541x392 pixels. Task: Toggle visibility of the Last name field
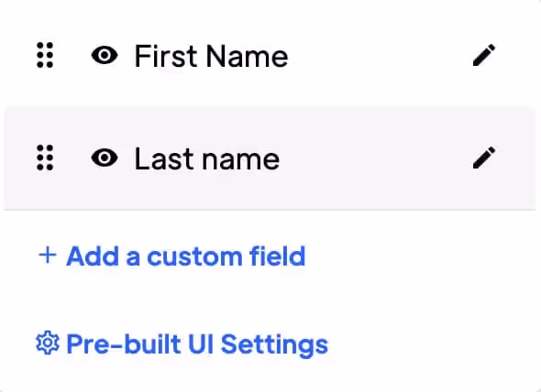(105, 158)
